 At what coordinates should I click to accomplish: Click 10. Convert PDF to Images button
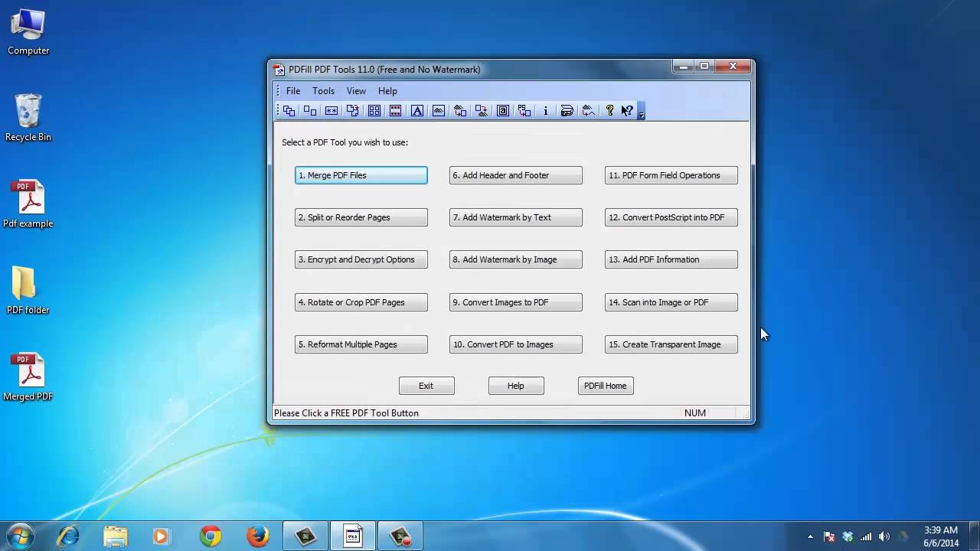(516, 344)
